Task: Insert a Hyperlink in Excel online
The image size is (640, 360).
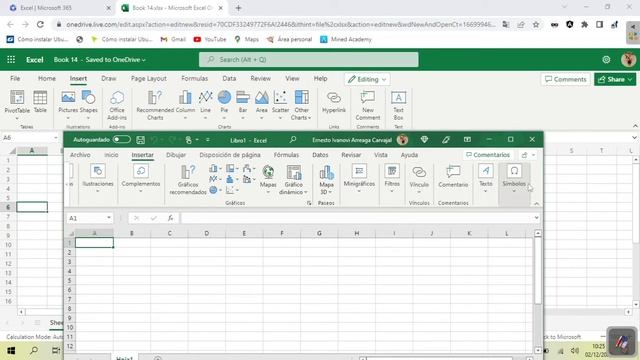Action: click(334, 102)
